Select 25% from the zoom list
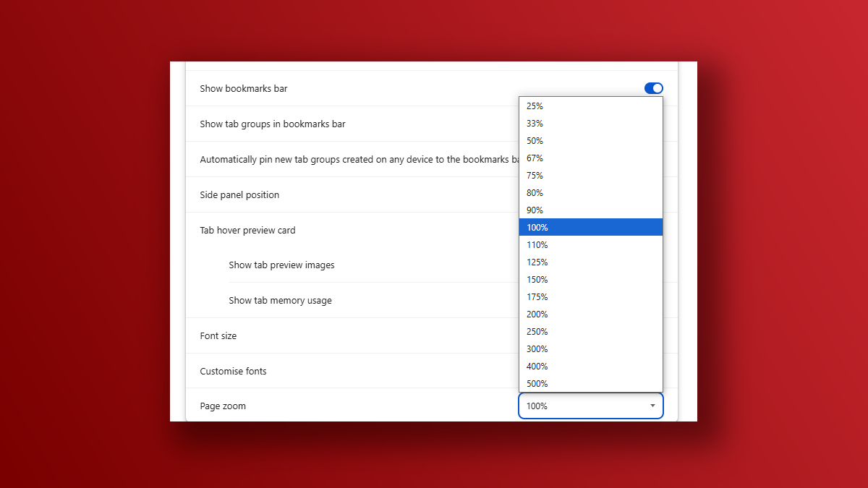Screen dimensions: 868x488 pos(590,106)
